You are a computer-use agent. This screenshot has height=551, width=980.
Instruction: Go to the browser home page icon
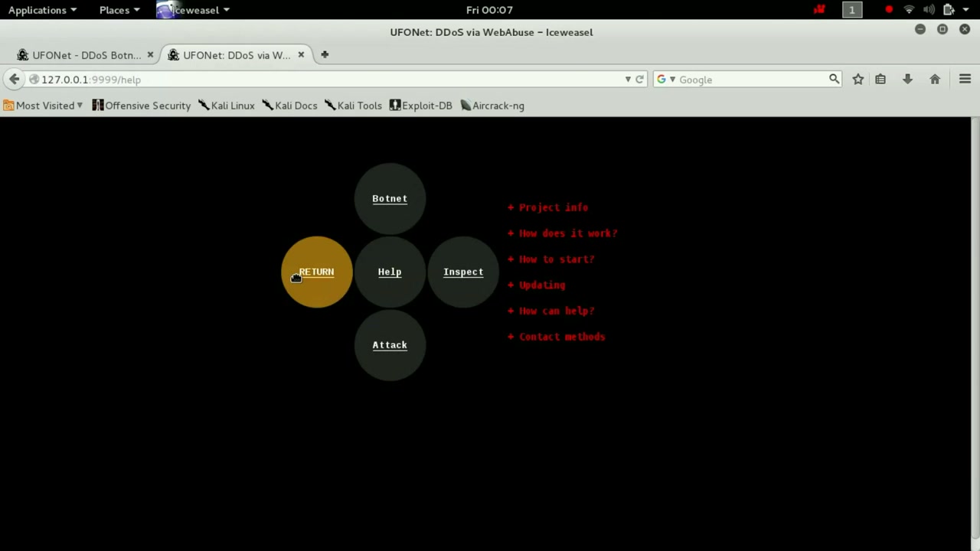point(935,80)
